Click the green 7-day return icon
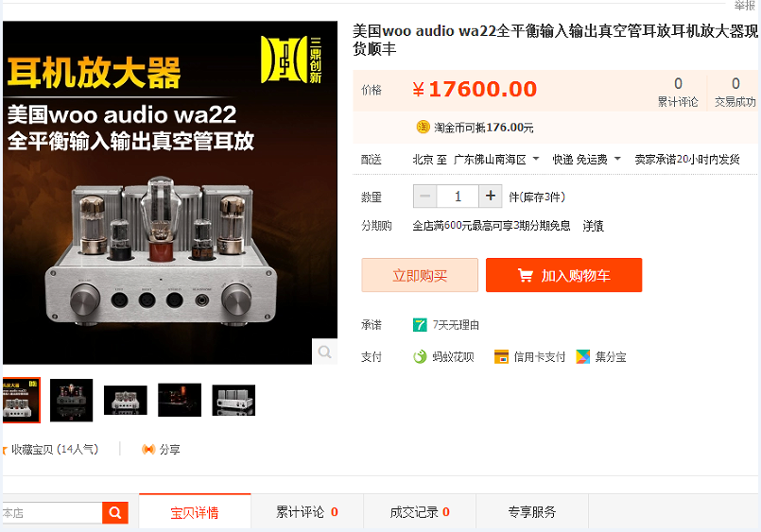This screenshot has width=761, height=532. (420, 325)
